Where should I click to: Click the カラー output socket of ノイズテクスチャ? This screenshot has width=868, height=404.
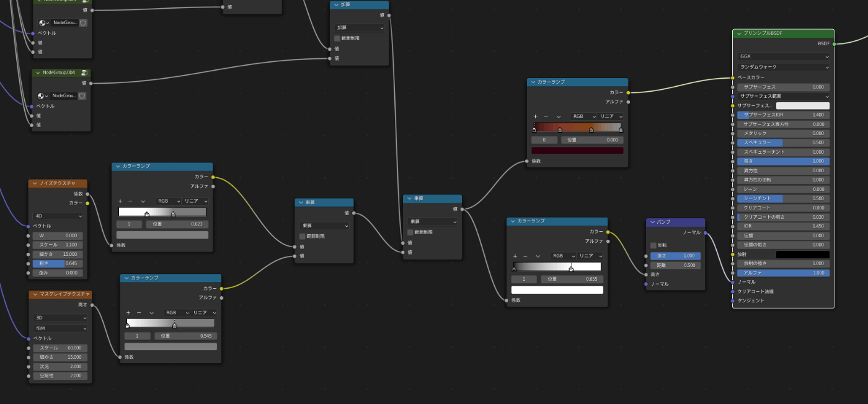87,203
